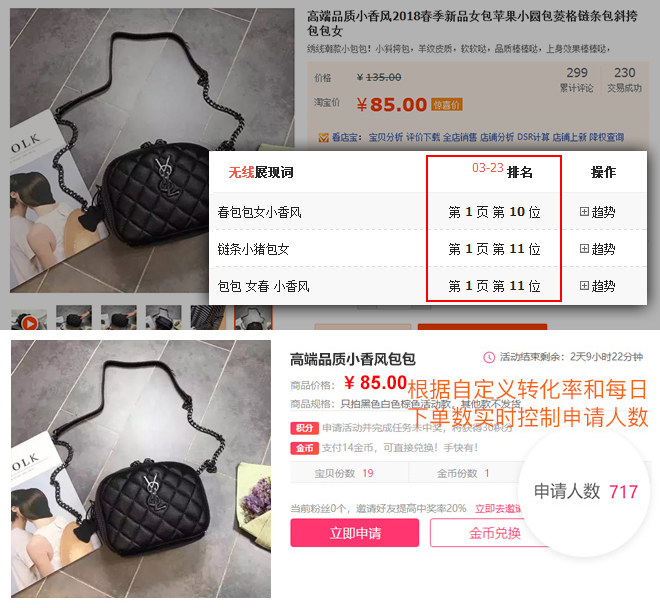The height and width of the screenshot is (608, 660).
Task: Expand 趋势 for 链条小猪包女 keyword
Action: coord(597,249)
